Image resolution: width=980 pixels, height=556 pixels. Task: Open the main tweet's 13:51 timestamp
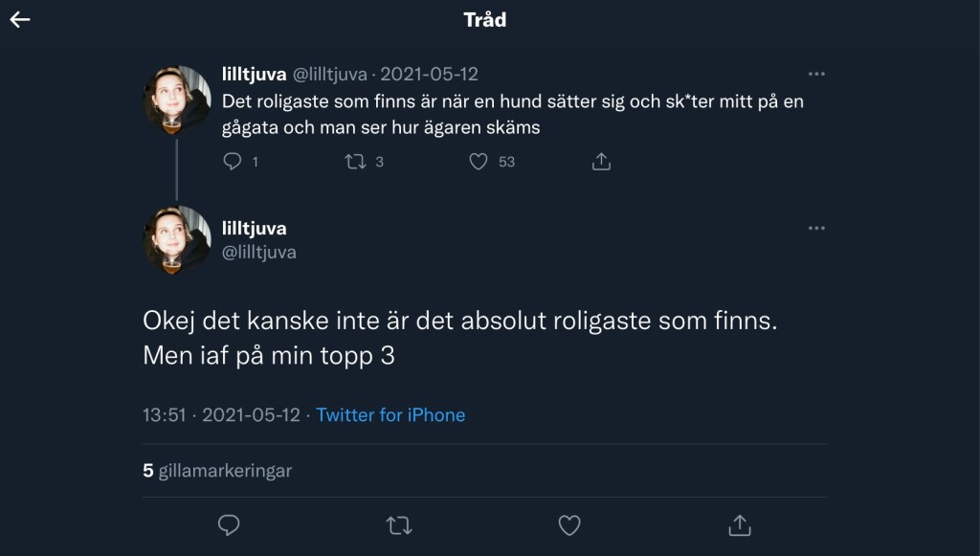point(221,415)
